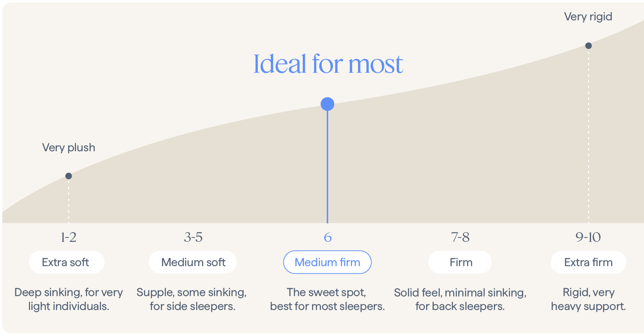
Task: Click the dark dot under Very plush
Action: click(x=69, y=176)
